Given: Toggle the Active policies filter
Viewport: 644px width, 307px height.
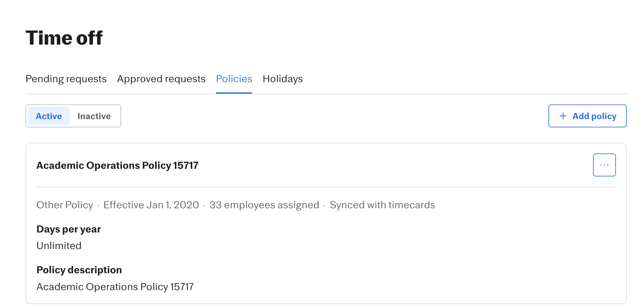Looking at the screenshot, I should pos(49,116).
